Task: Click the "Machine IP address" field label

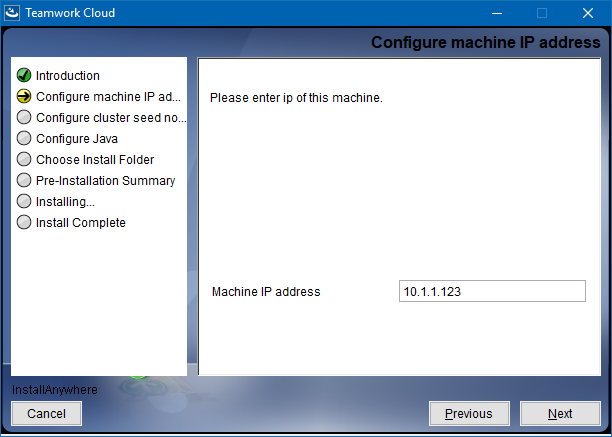Action: coord(266,292)
